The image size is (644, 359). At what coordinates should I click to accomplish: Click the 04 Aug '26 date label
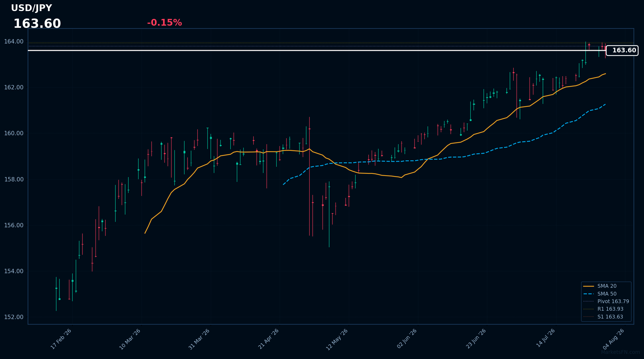pos(614,339)
